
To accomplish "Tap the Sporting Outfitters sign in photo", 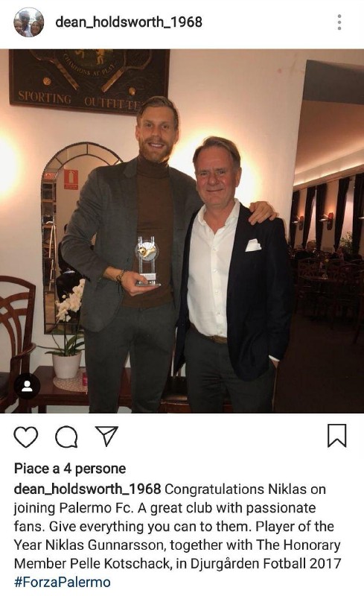I will (x=89, y=80).
